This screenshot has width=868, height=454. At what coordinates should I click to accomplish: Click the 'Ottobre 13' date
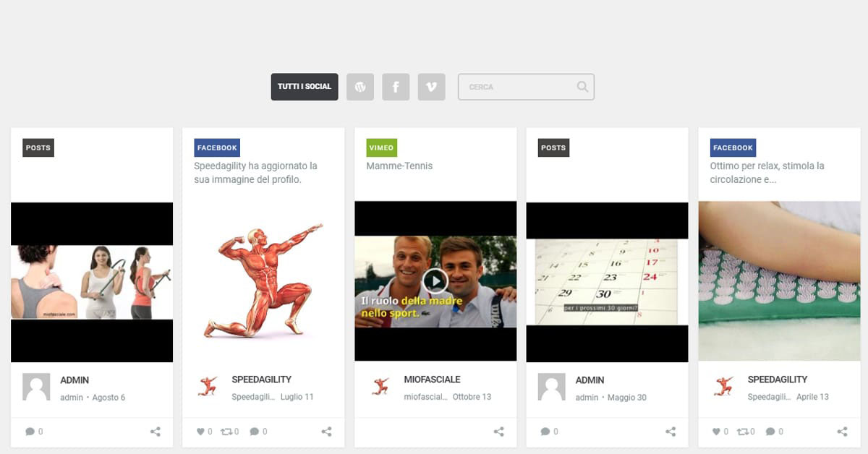coord(472,397)
